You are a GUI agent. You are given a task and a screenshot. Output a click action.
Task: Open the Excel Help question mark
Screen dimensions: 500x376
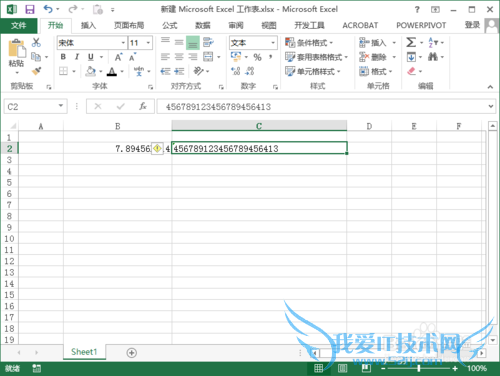tap(417, 10)
